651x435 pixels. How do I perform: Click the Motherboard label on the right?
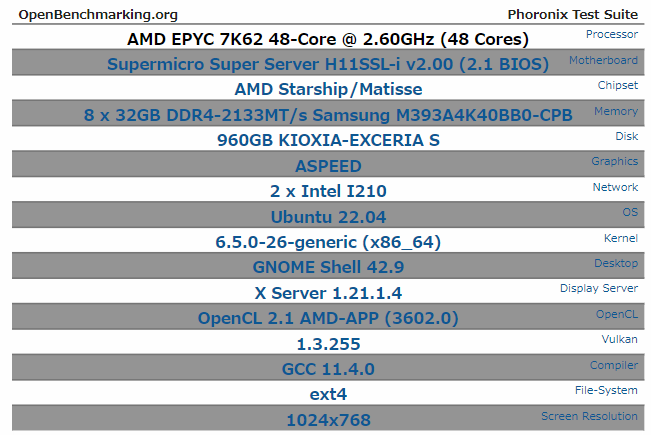603,60
